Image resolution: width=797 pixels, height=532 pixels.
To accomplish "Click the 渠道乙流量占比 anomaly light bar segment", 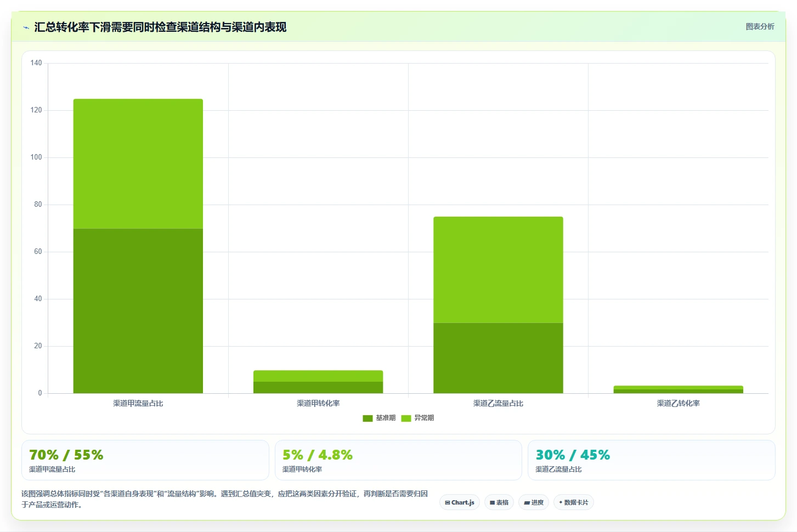I will pos(498,270).
